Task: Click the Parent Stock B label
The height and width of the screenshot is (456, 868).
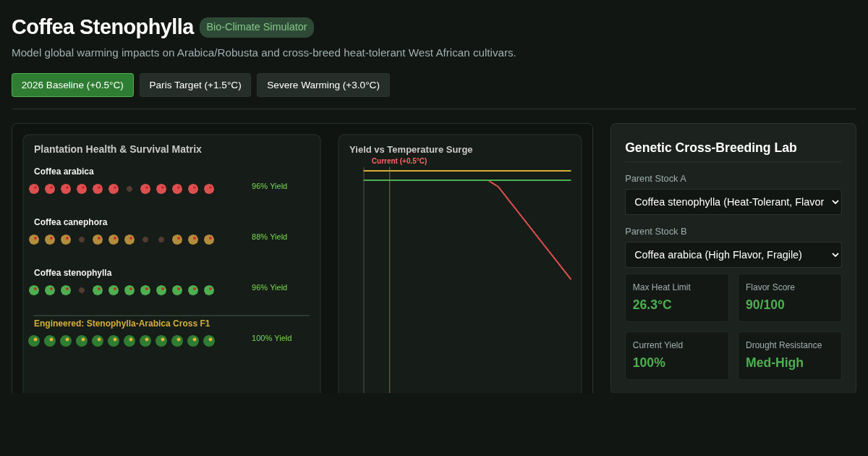Action: 655,231
